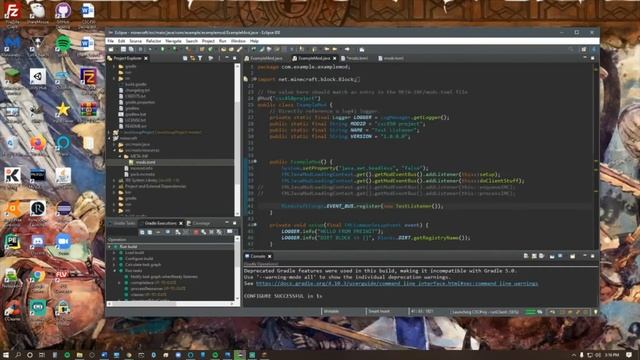Maximize the Console panel
The width and height of the screenshot is (640, 360).
point(592,256)
